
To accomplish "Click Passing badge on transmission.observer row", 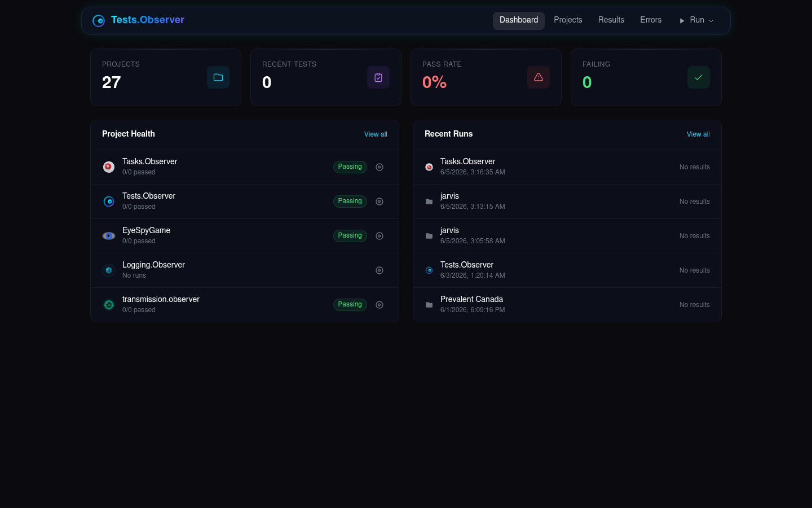I will [350, 305].
